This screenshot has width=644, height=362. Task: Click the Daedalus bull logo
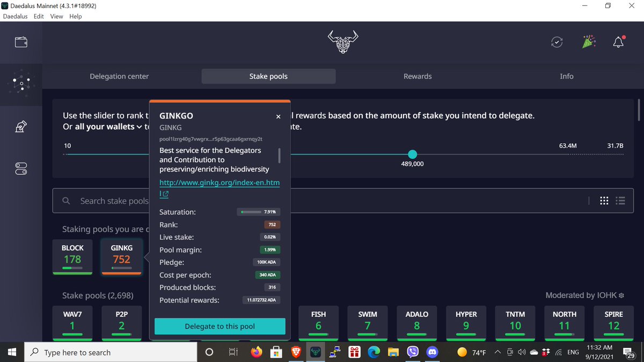[343, 41]
